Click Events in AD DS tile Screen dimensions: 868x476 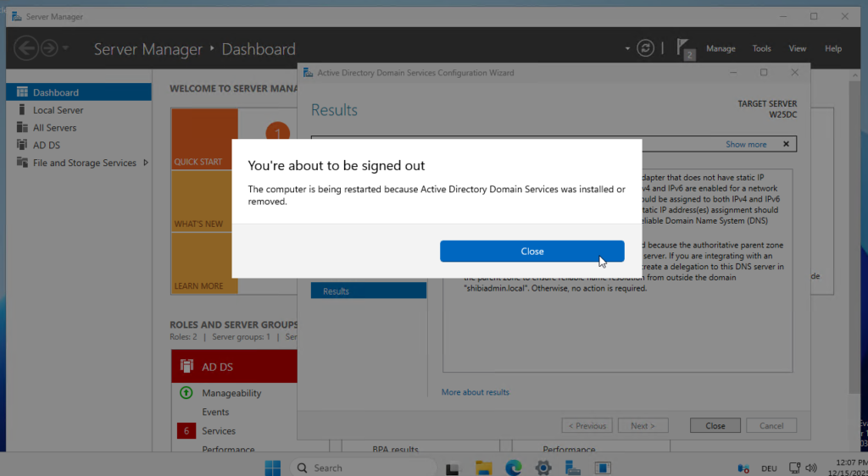coord(215,412)
